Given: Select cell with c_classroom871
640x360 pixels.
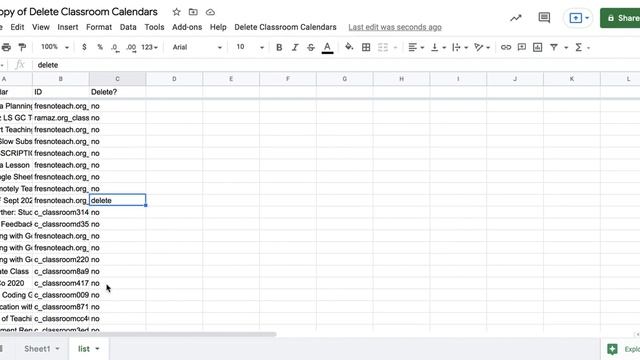Looking at the screenshot, I should pyautogui.click(x=61, y=307).
